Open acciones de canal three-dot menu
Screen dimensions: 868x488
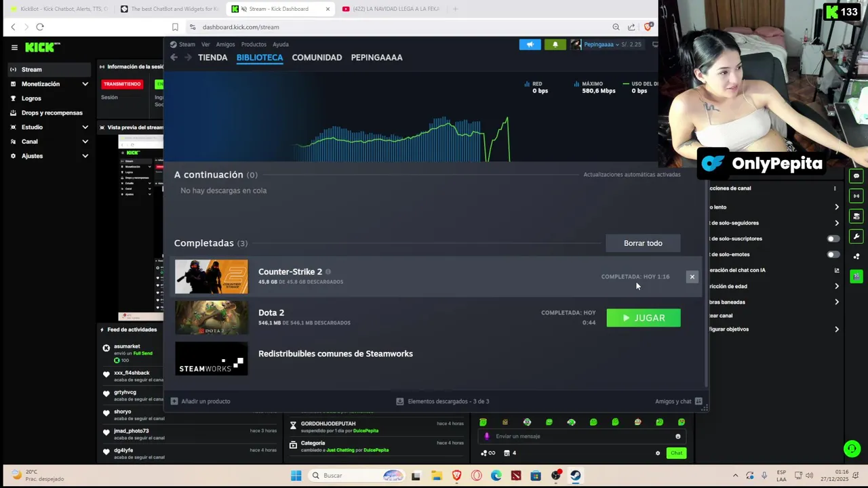835,188
